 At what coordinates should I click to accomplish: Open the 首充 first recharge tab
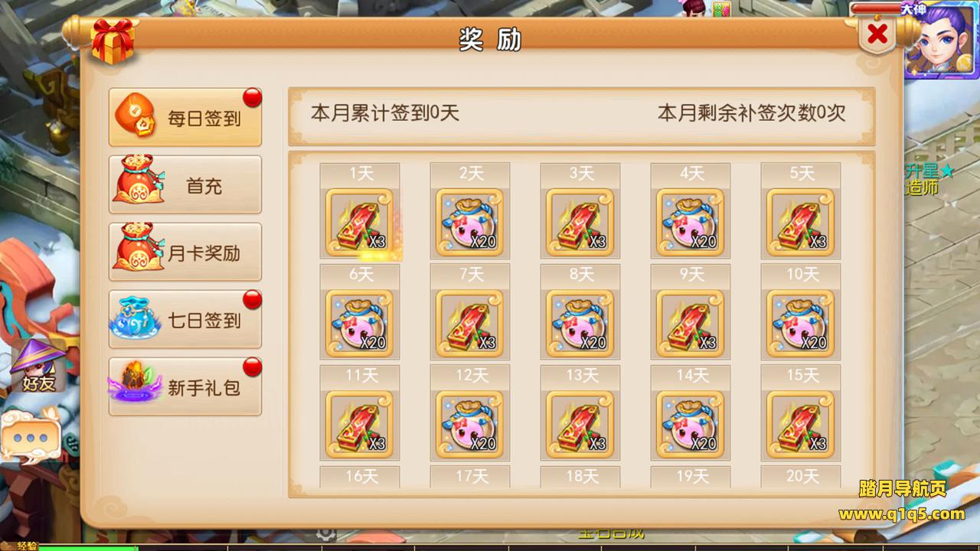click(x=185, y=184)
